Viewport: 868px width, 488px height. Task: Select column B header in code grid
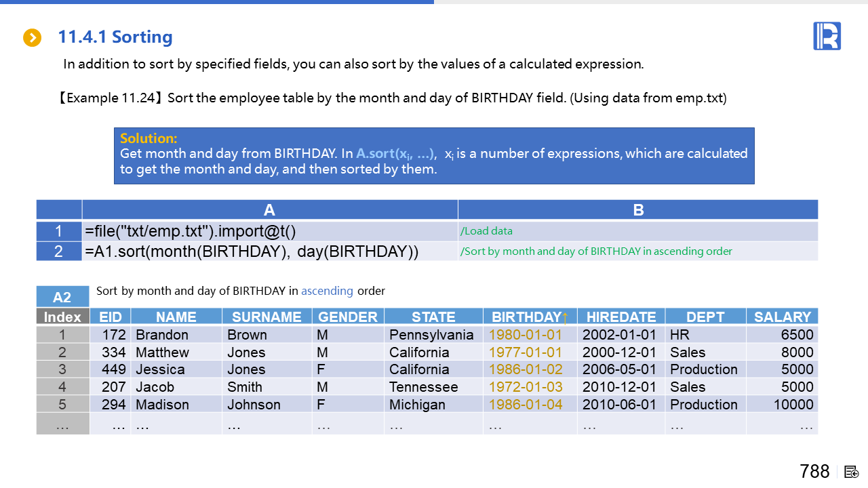click(637, 209)
